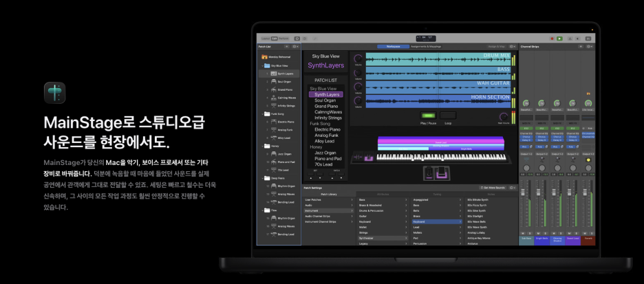Select Keyboard subcategory in third column
The height and width of the screenshot is (284, 644).
(x=437, y=221)
